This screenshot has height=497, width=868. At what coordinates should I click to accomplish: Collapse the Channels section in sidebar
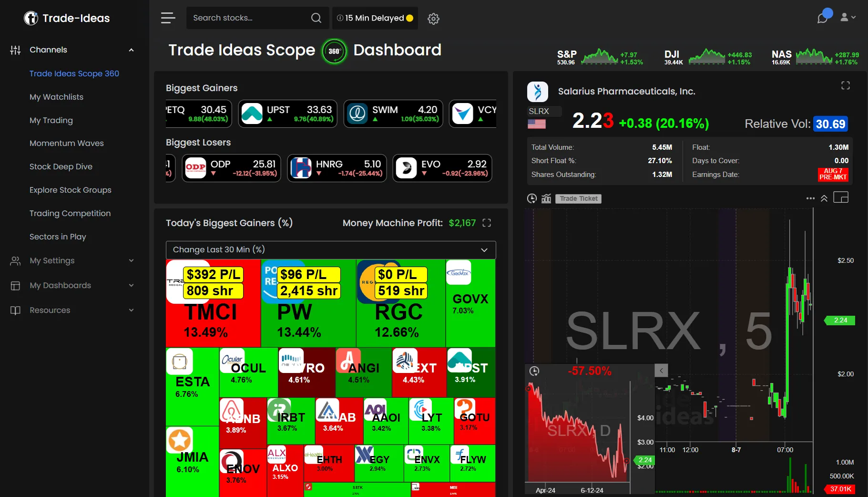tap(131, 50)
